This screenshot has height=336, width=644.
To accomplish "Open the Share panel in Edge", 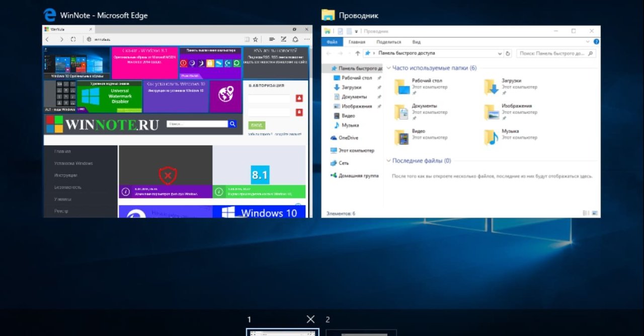I will pyautogui.click(x=295, y=39).
